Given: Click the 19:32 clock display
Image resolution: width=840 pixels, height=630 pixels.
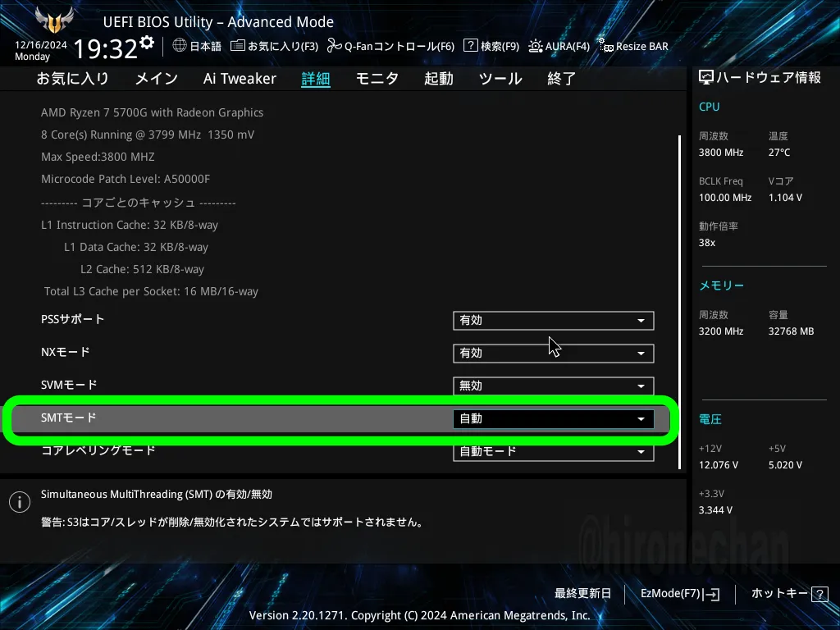Looking at the screenshot, I should coord(106,48).
